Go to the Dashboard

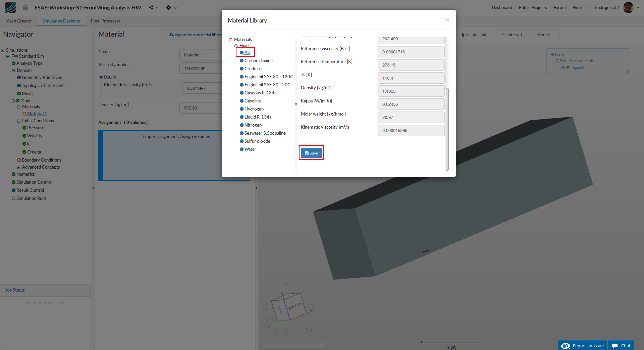(x=502, y=7)
